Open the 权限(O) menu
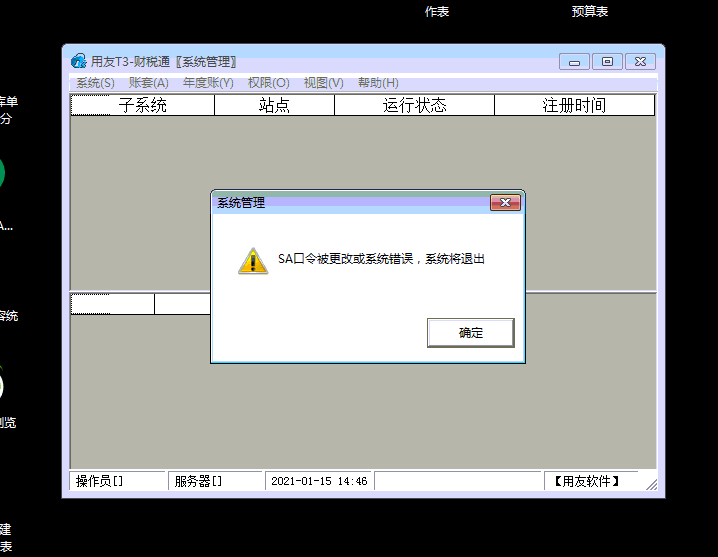 [x=268, y=83]
